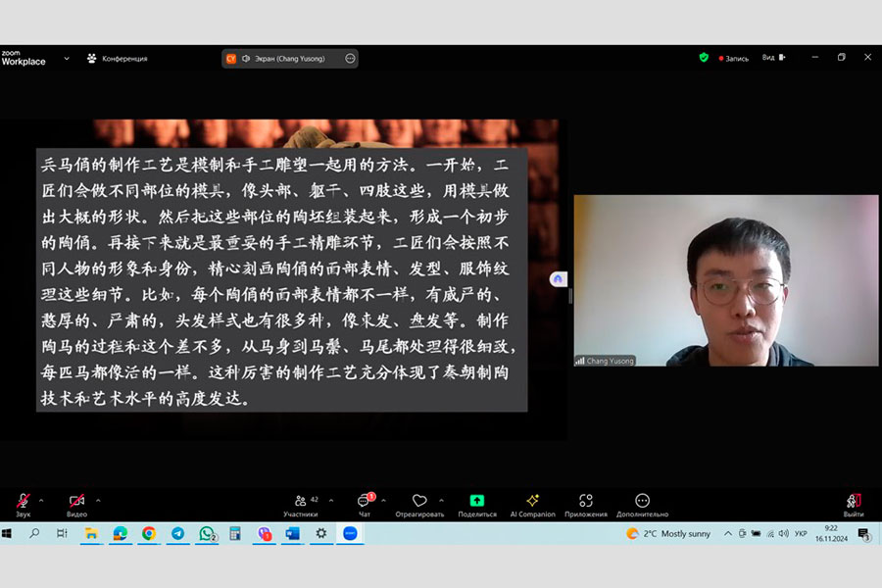Screen dimensions: 882x588
Task: Open Отреагировать reactions heart
Action: [419, 505]
